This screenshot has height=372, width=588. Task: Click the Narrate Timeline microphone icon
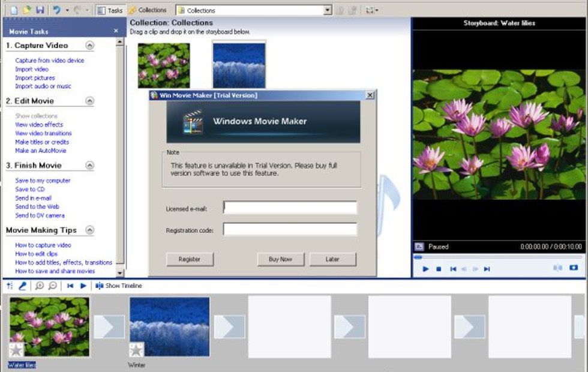(22, 286)
